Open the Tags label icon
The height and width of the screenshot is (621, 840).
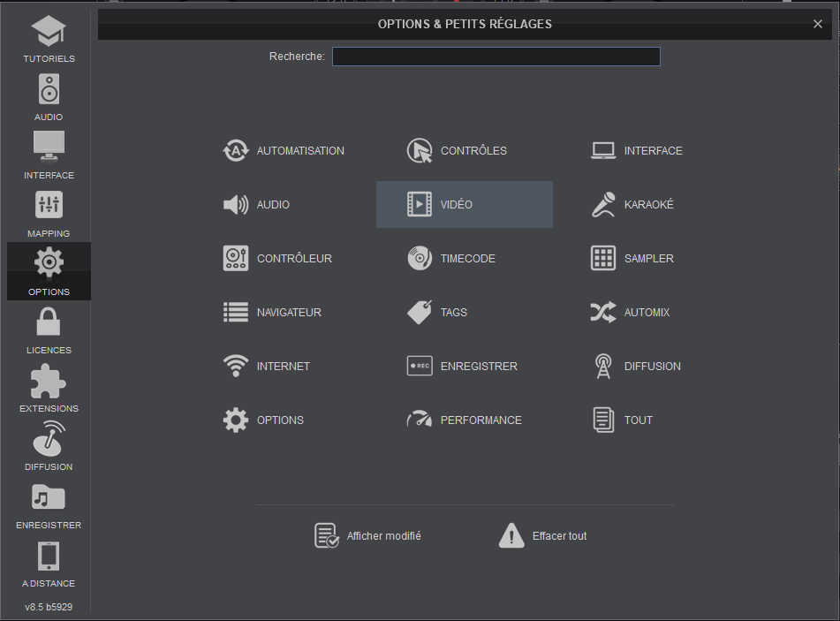420,313
